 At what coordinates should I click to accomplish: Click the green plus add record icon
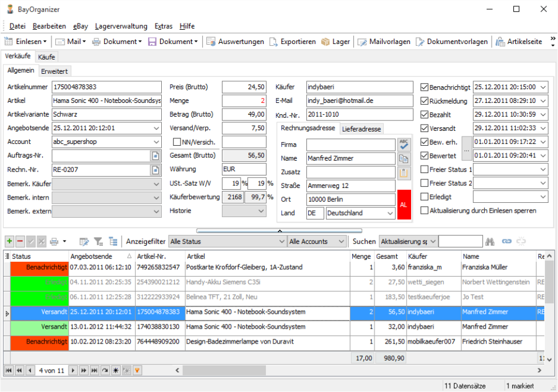(x=9, y=241)
